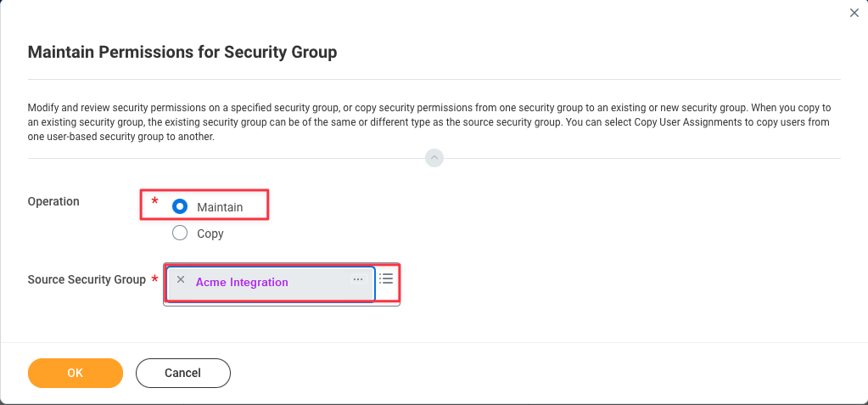Collapse the instructions with the chevron
The height and width of the screenshot is (405, 868).
(434, 158)
